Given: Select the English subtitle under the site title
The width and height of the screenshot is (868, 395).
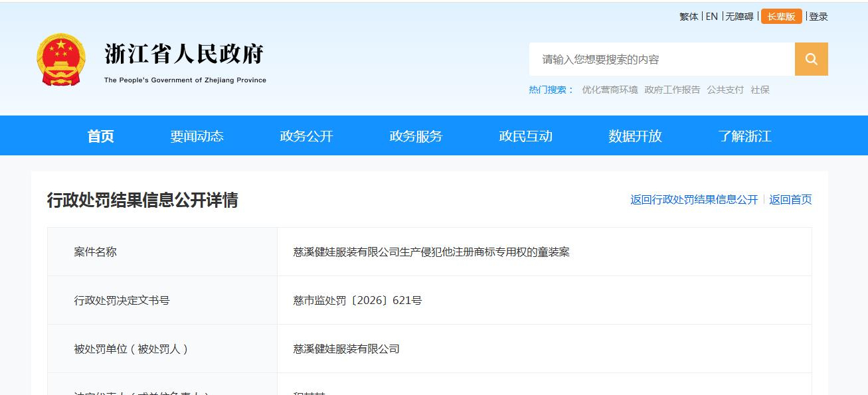Looking at the screenshot, I should (x=185, y=80).
